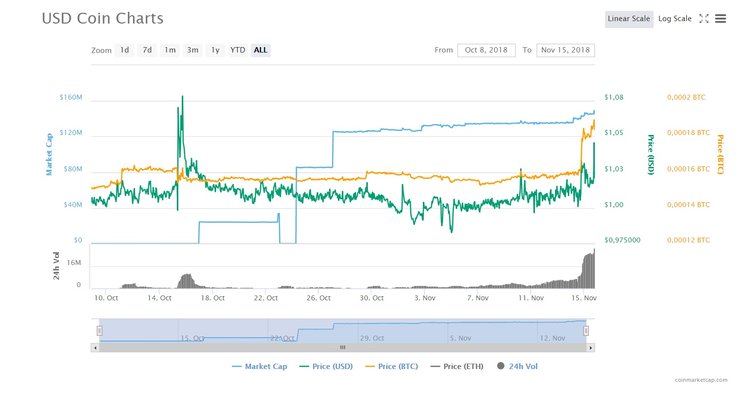Toggle Price (BTC) series in legend
The width and height of the screenshot is (750, 398).
pyautogui.click(x=392, y=366)
